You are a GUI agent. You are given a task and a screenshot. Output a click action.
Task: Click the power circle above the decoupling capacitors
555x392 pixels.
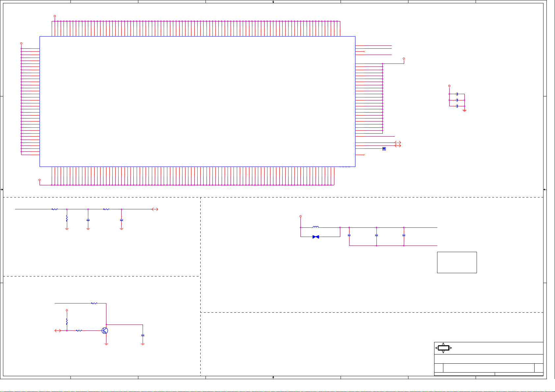pyautogui.click(x=449, y=86)
